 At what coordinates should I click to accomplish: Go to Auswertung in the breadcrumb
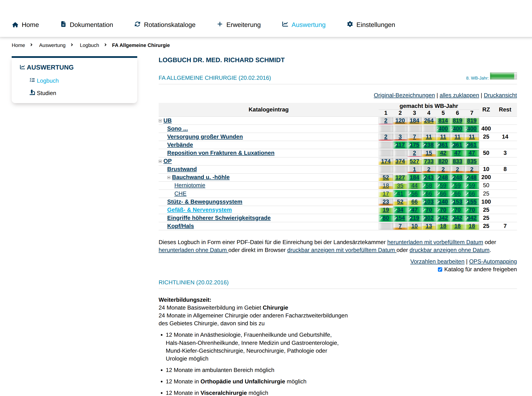52,45
